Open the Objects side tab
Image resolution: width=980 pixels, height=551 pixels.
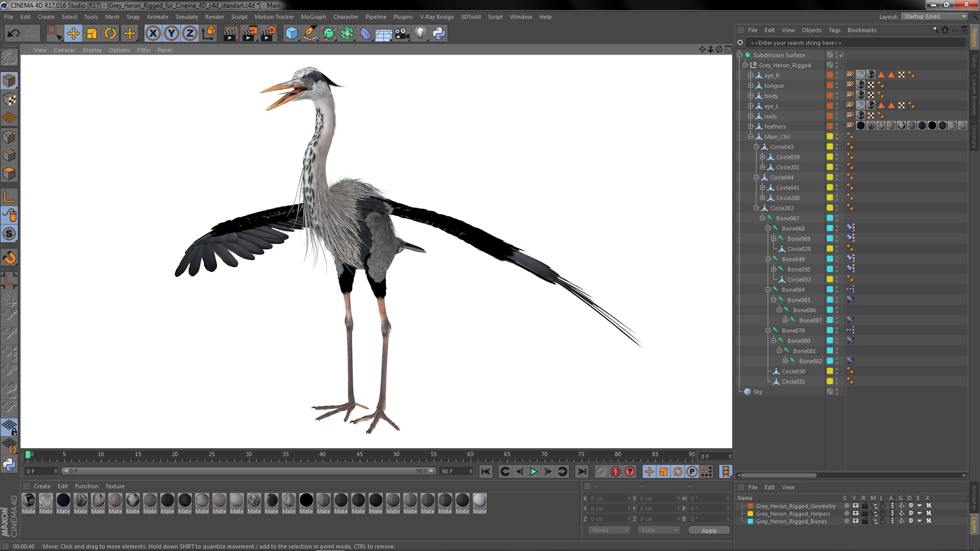(x=974, y=37)
